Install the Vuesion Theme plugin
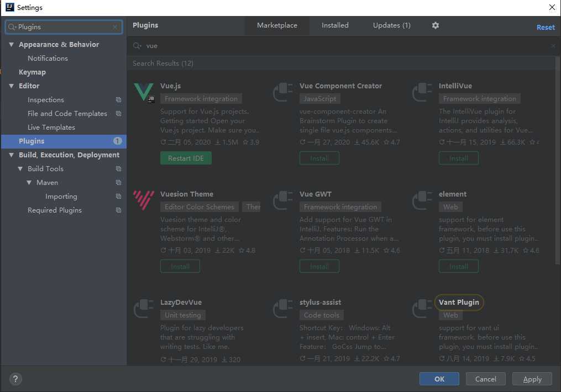The height and width of the screenshot is (392, 561). tap(180, 266)
